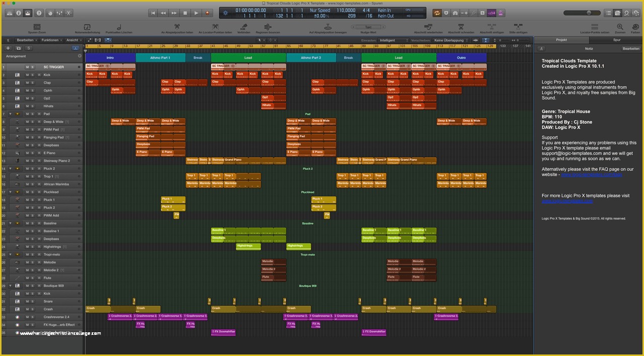The width and height of the screenshot is (644, 356).
Task: Click the Fast Forward button
Action: [x=174, y=13]
